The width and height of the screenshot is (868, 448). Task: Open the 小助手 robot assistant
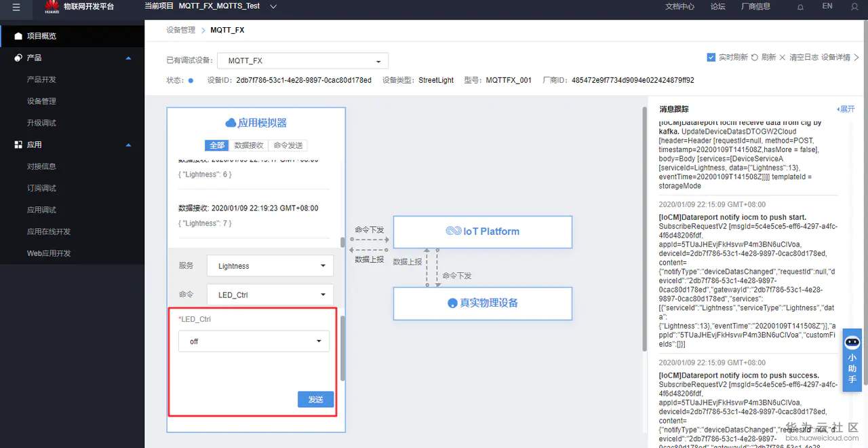[852, 360]
